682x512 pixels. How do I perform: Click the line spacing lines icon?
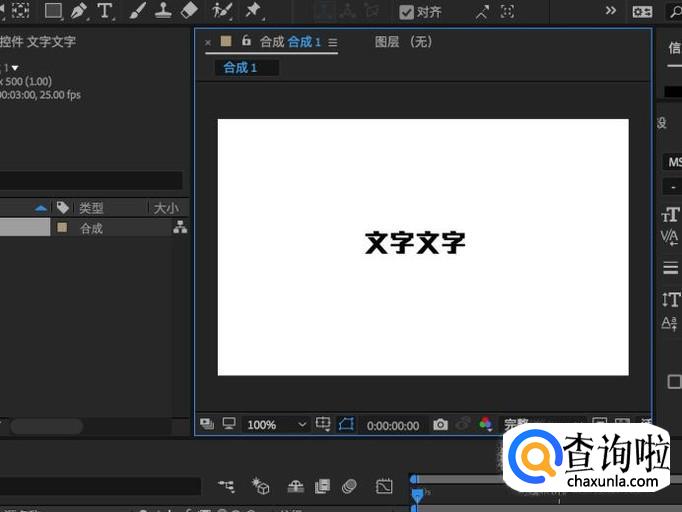[671, 268]
